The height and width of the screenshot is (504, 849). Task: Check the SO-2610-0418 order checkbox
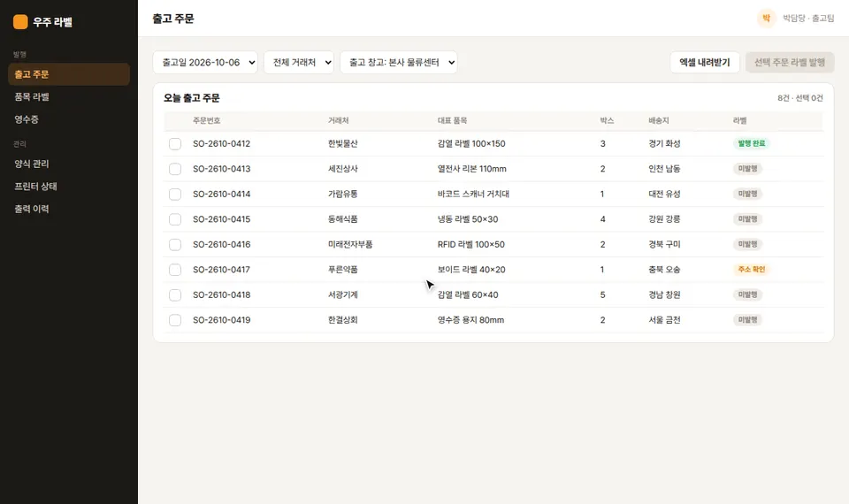175,295
